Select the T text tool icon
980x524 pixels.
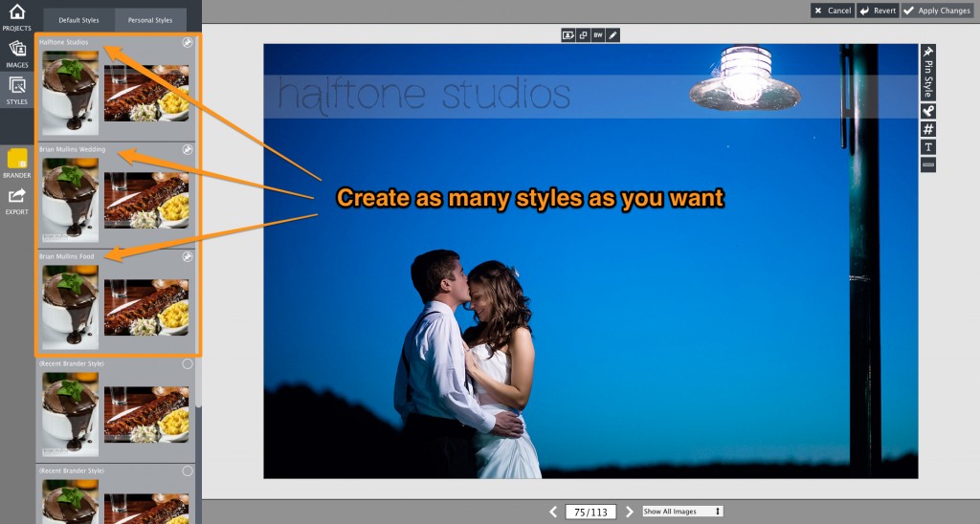pos(928,147)
